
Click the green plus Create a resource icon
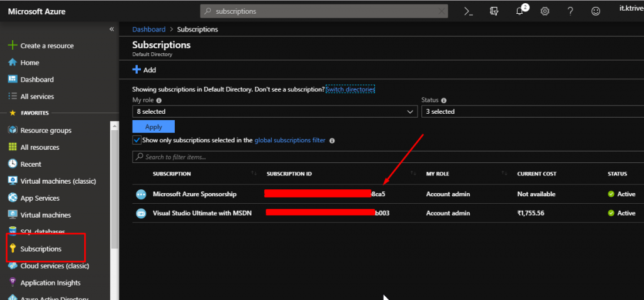(x=13, y=45)
